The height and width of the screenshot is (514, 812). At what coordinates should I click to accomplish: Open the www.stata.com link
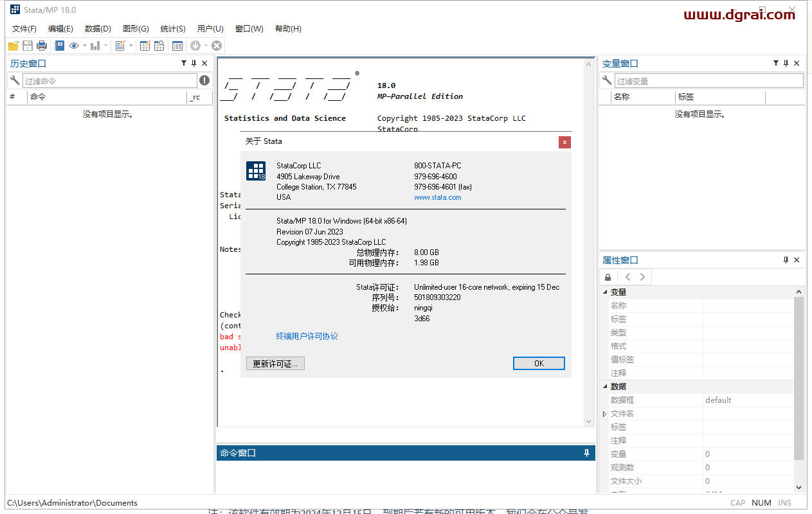[x=438, y=197]
